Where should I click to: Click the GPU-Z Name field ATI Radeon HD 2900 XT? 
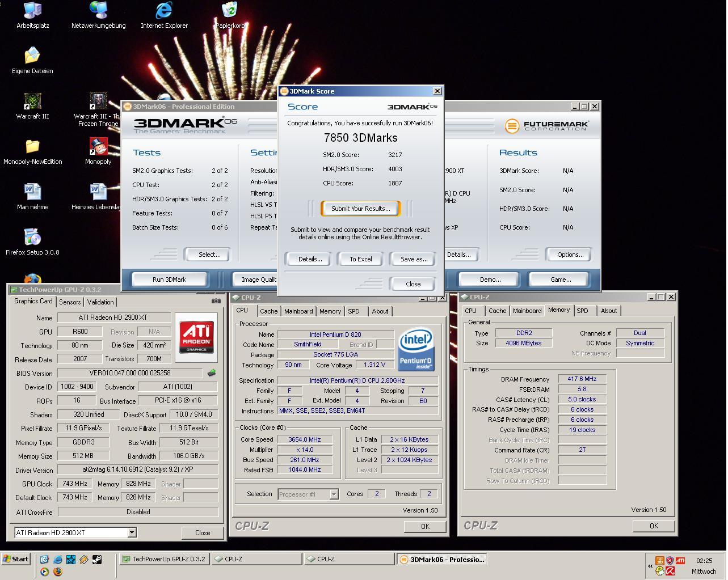[113, 317]
